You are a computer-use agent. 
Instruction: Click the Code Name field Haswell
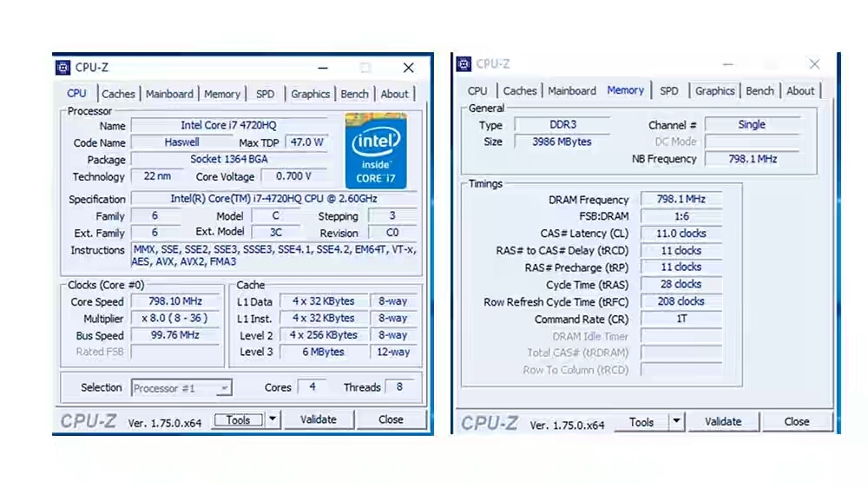click(x=181, y=142)
